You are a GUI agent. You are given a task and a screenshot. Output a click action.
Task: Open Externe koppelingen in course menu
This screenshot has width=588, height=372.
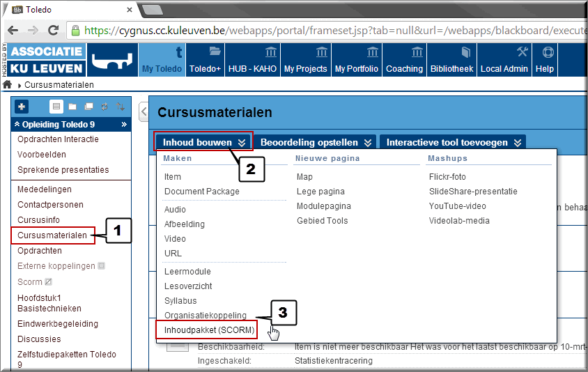coord(56,266)
